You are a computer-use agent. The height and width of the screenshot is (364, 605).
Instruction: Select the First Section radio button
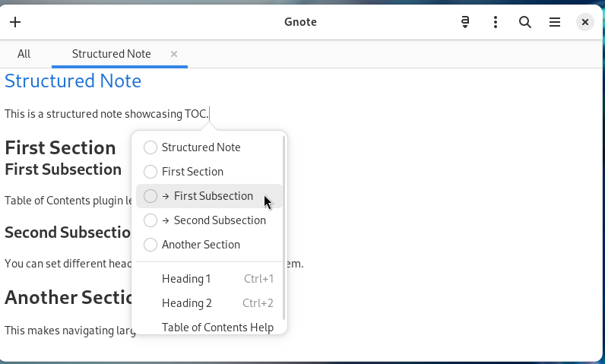pos(150,172)
